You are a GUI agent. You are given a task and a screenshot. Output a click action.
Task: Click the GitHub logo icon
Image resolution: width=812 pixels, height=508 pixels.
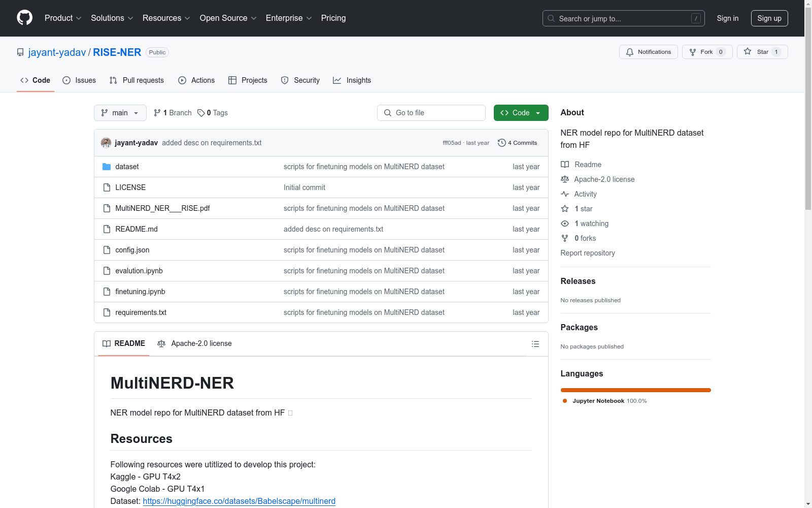point(24,18)
